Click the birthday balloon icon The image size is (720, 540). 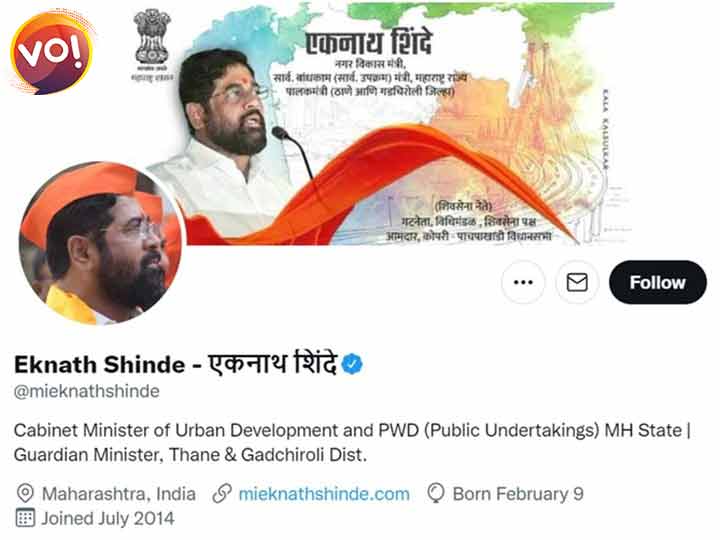coord(435,494)
